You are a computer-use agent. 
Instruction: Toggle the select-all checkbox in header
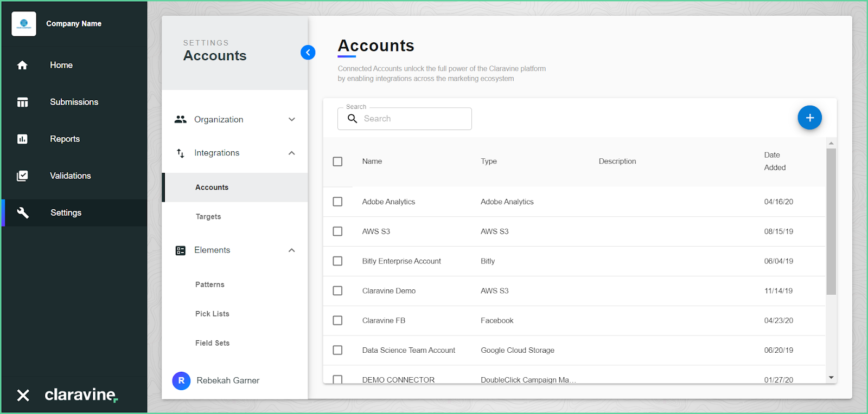point(337,161)
